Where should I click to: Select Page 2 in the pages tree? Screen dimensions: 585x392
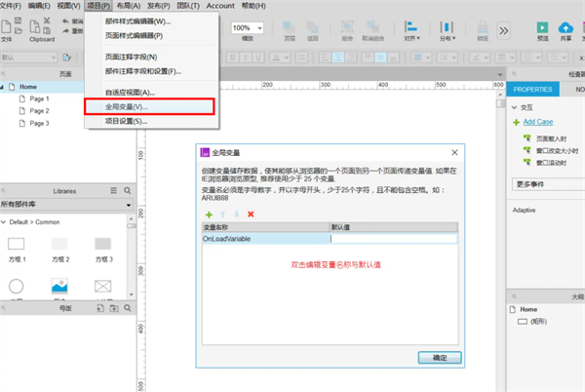click(x=39, y=111)
